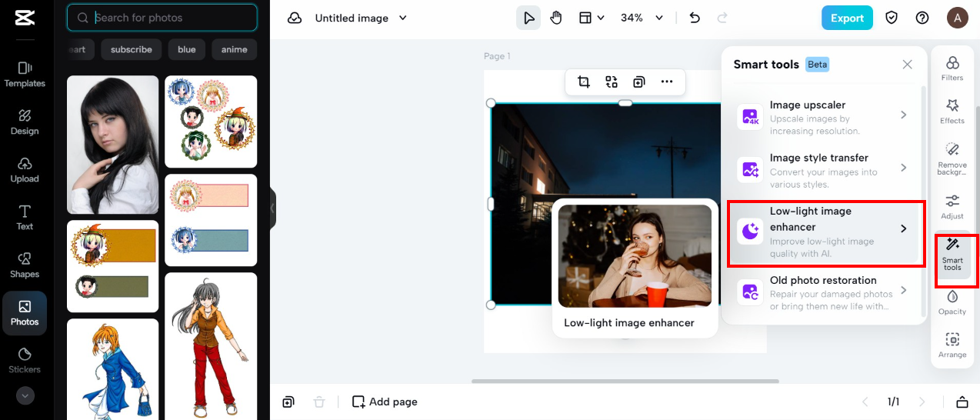Select the subscribe search tag
Screen dimensions: 980x420
[x=132, y=49]
